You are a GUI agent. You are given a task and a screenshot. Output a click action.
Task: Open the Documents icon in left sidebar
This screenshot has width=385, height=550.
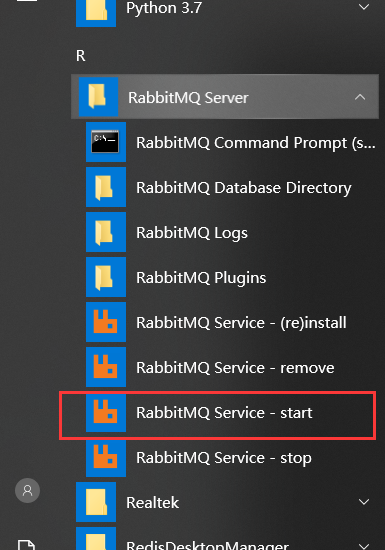(27, 545)
